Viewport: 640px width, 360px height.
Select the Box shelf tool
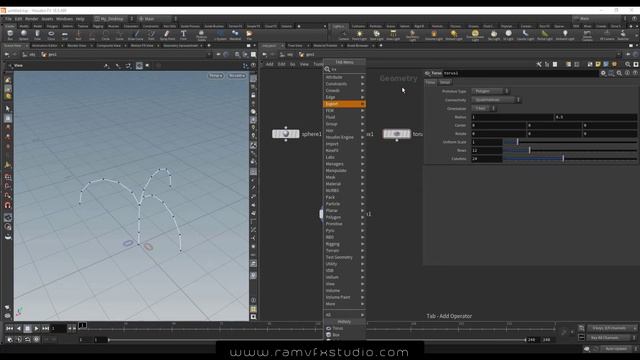tap(10, 36)
